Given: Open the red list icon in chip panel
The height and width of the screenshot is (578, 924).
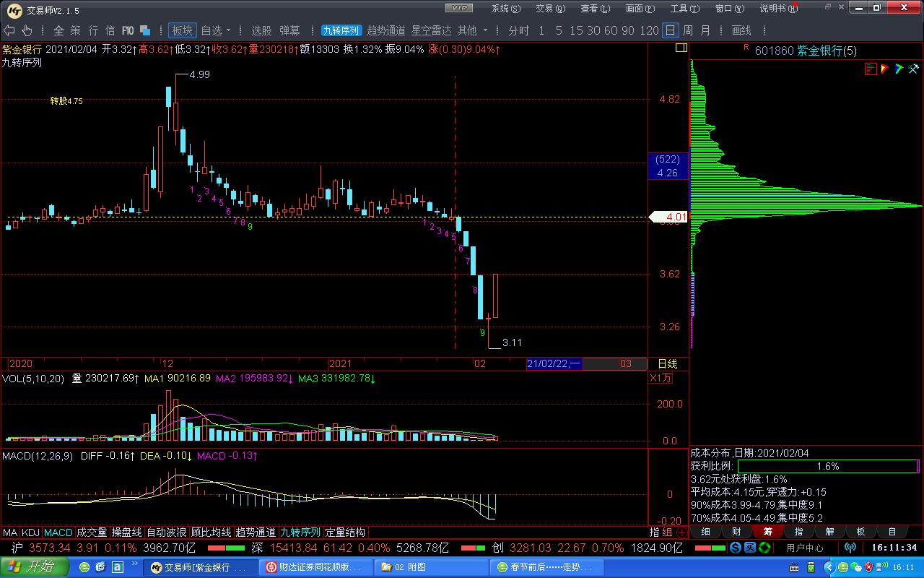Looking at the screenshot, I should pos(871,69).
